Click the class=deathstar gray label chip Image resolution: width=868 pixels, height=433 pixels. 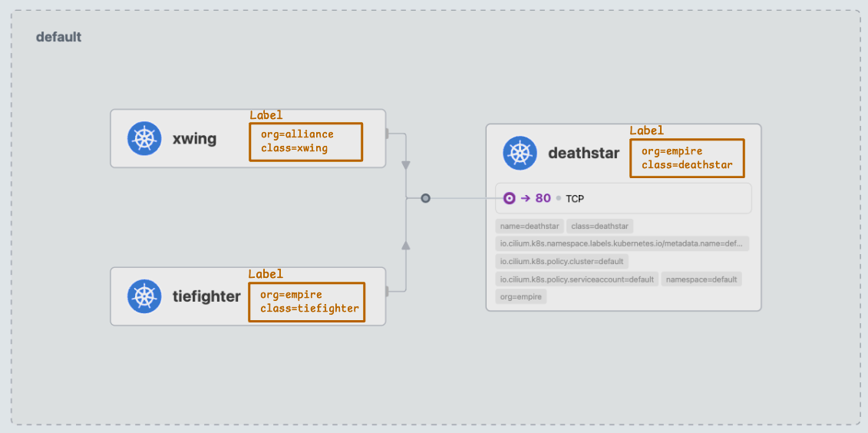pyautogui.click(x=599, y=226)
